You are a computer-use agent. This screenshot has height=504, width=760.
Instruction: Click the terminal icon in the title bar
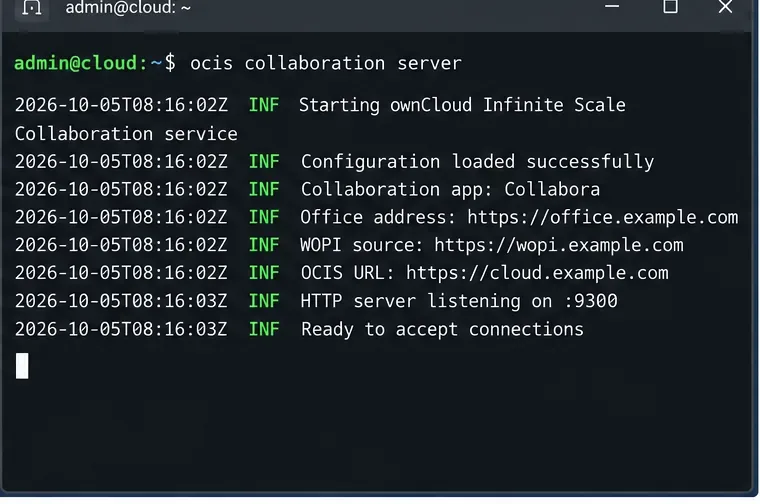coord(32,7)
